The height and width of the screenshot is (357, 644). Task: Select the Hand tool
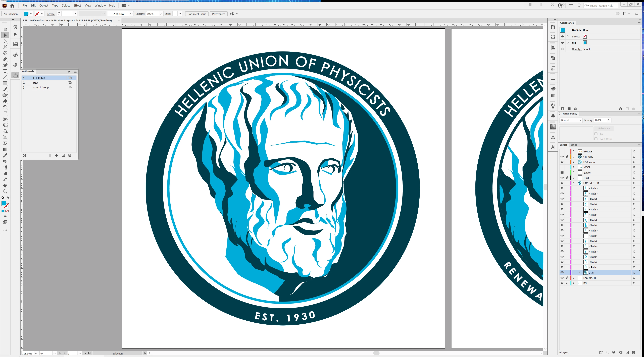point(5,185)
